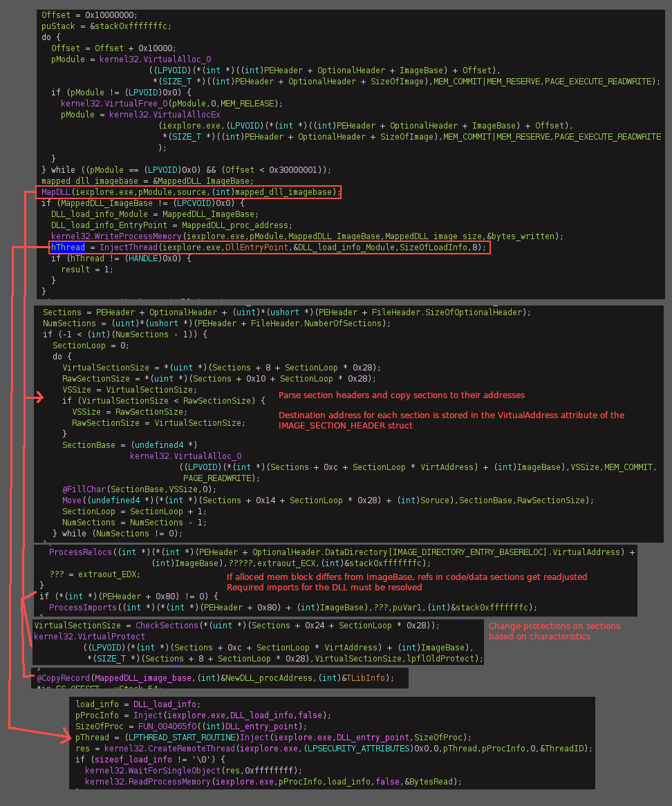Click 'DLL_load_info_EntryPoint = MappedDLL_proc_address;' line
Image resolution: width=672 pixels, height=806 pixels.
pyautogui.click(x=171, y=225)
